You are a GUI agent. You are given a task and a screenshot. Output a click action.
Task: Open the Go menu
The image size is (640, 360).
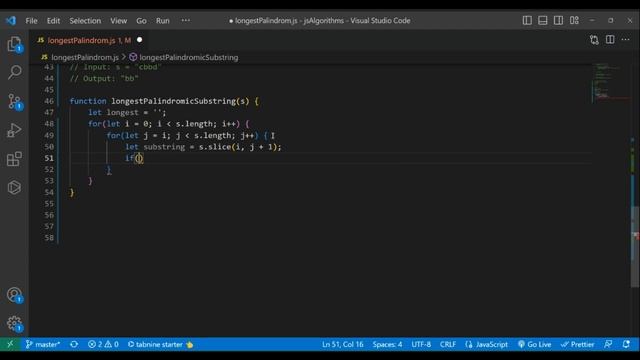click(141, 21)
